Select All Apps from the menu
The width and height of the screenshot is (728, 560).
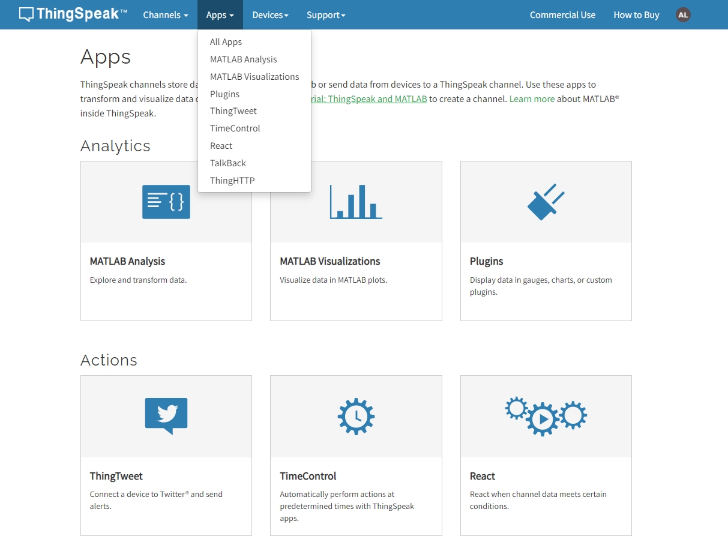[226, 42]
